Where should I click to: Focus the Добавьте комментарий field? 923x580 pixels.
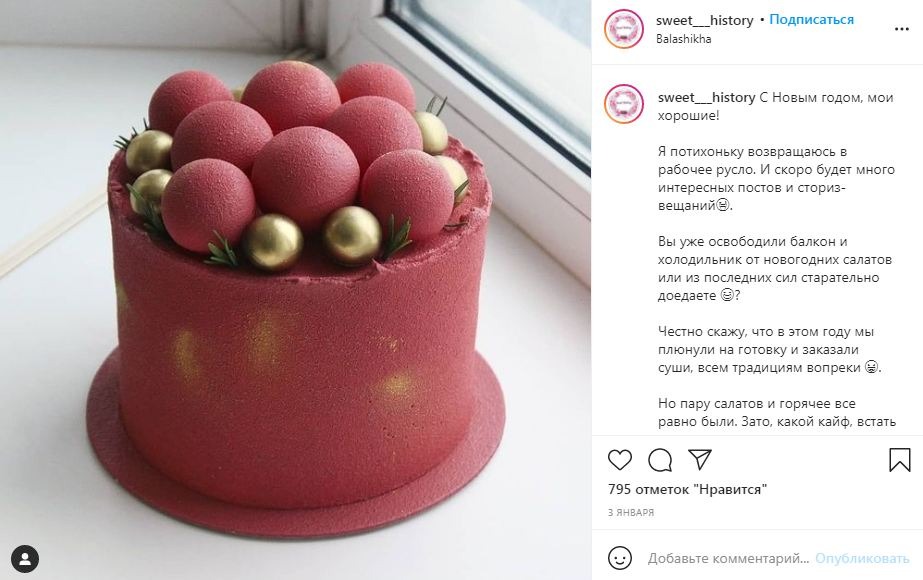pos(728,558)
